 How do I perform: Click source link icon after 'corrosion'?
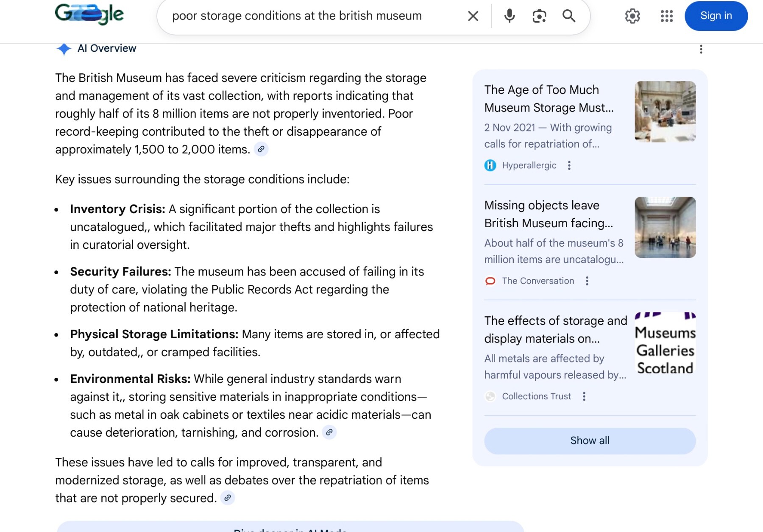point(329,432)
